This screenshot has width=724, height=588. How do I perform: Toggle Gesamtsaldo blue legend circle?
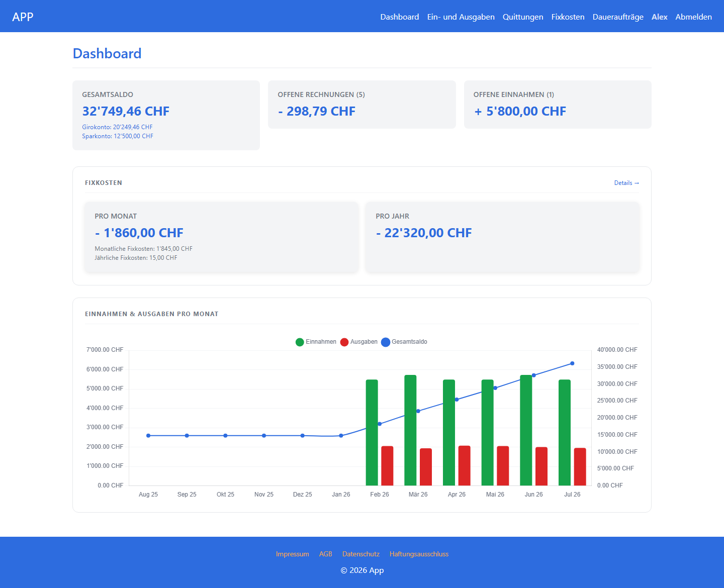coord(386,342)
